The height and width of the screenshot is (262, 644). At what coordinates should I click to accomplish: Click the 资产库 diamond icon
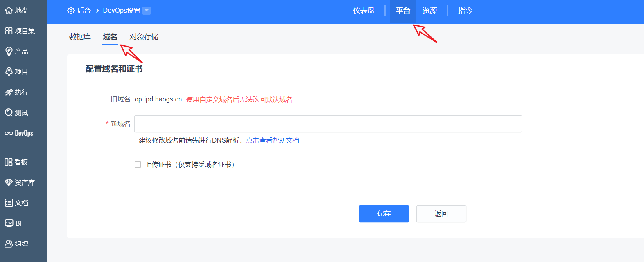coord(9,183)
